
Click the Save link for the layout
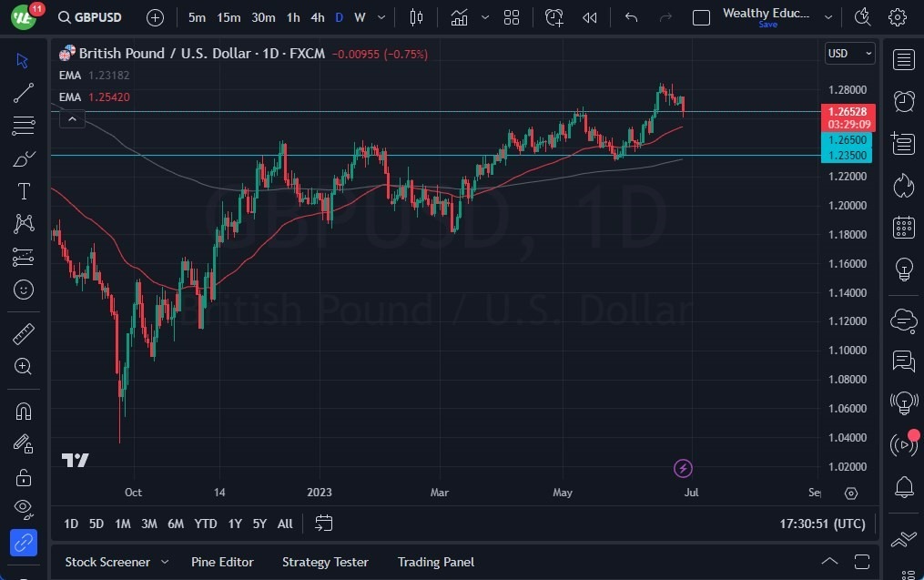(x=767, y=25)
